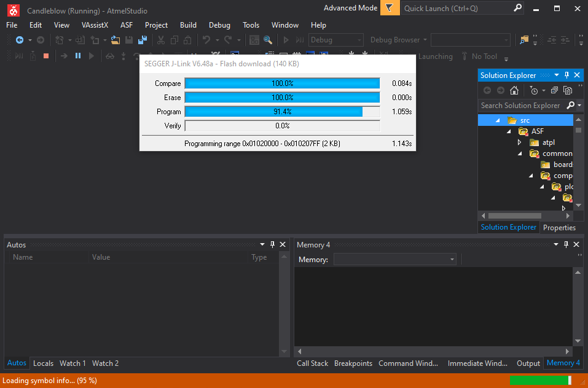Click the Show Next Statement arrow icon
588x388 pixels.
(x=64, y=56)
